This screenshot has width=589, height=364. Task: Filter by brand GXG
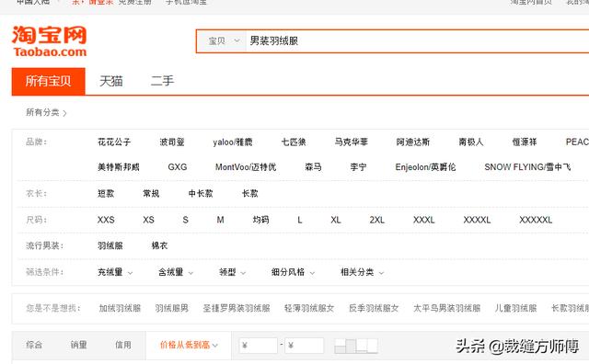[x=178, y=167]
